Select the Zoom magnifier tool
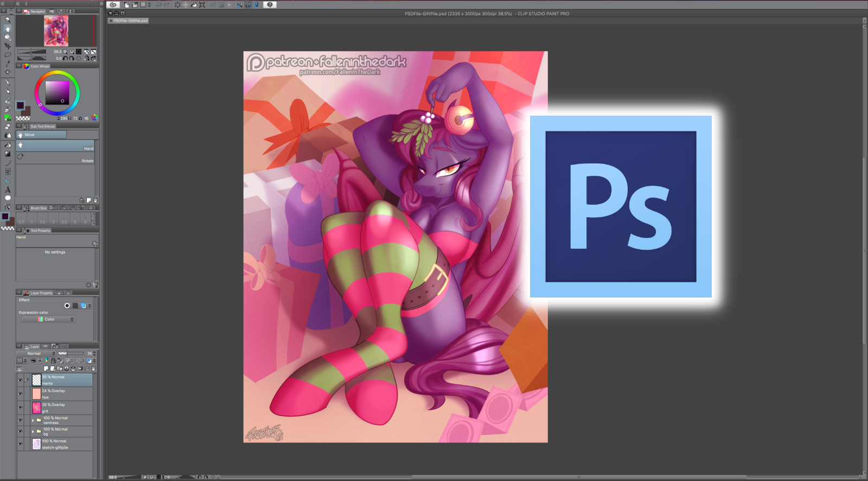The image size is (868, 481). (8, 20)
